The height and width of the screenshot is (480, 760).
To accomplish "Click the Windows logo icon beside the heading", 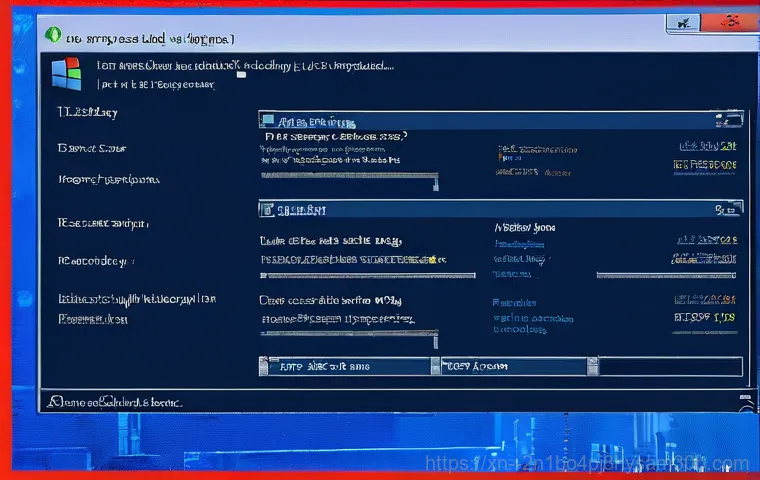I will 66,74.
